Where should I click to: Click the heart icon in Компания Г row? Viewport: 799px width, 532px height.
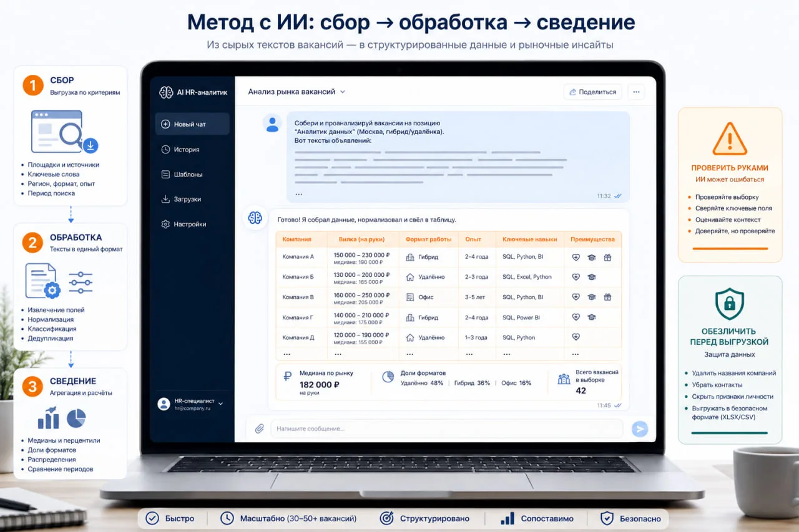tap(576, 317)
